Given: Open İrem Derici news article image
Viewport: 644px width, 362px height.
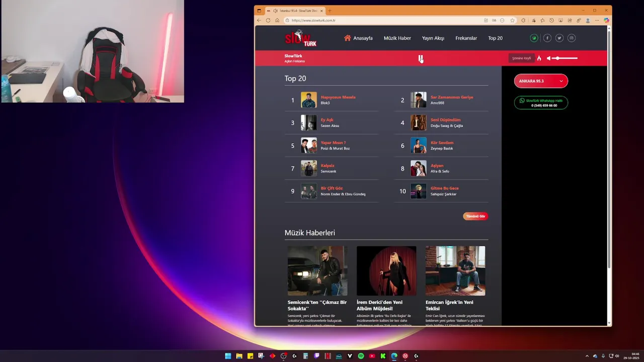Looking at the screenshot, I should coord(386,270).
